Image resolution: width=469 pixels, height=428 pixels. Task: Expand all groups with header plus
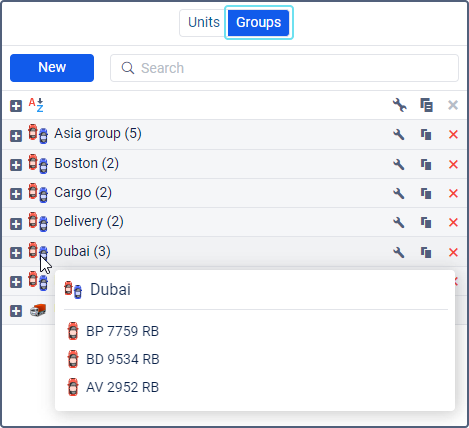tap(16, 106)
